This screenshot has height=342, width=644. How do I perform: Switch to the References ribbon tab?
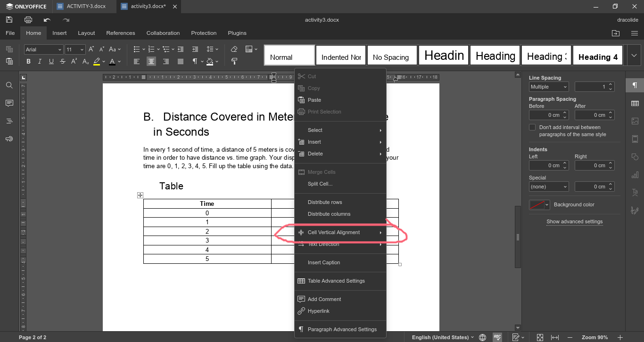121,33
